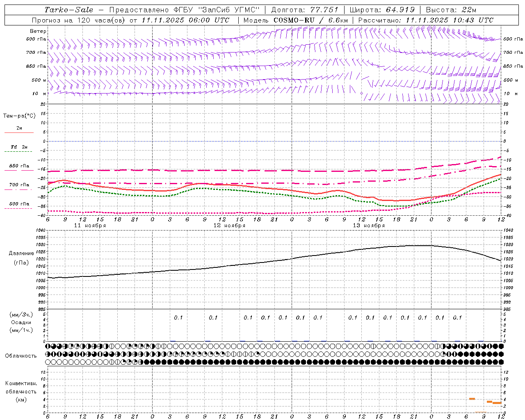Select the 'Модель COSMO-RU / 6.6км' model label
The width and height of the screenshot is (525, 420).
click(x=295, y=20)
